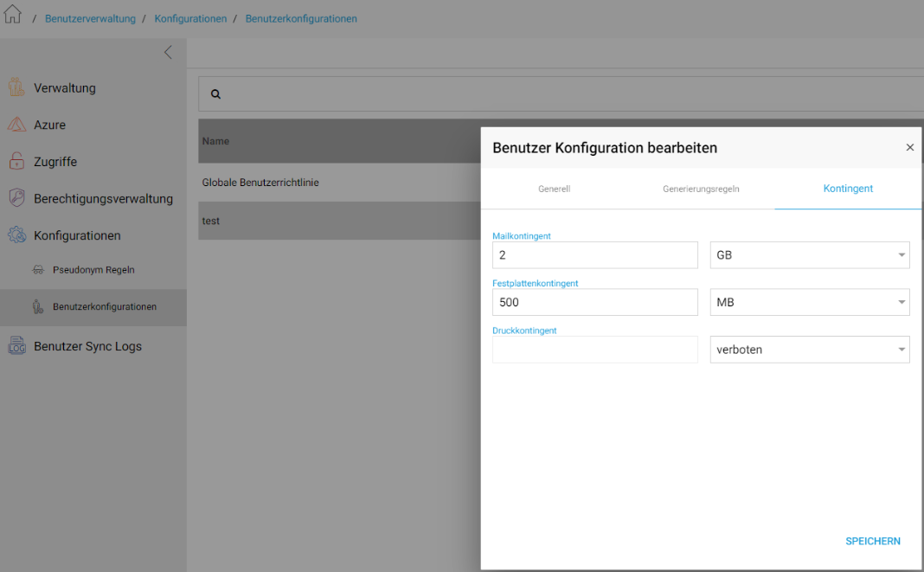Viewport: 924px width, 572px height.
Task: Close the Benutzer Konfiguration bearbeiten dialog
Action: click(x=910, y=147)
